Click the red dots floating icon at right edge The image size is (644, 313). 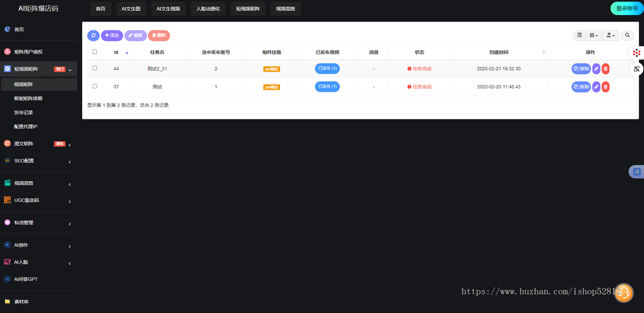click(x=636, y=53)
